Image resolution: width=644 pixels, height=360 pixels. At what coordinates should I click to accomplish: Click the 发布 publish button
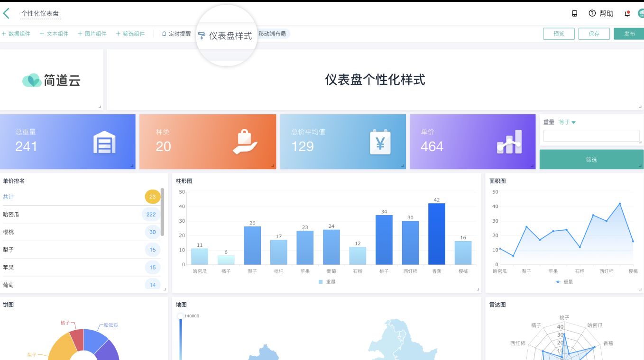click(629, 34)
